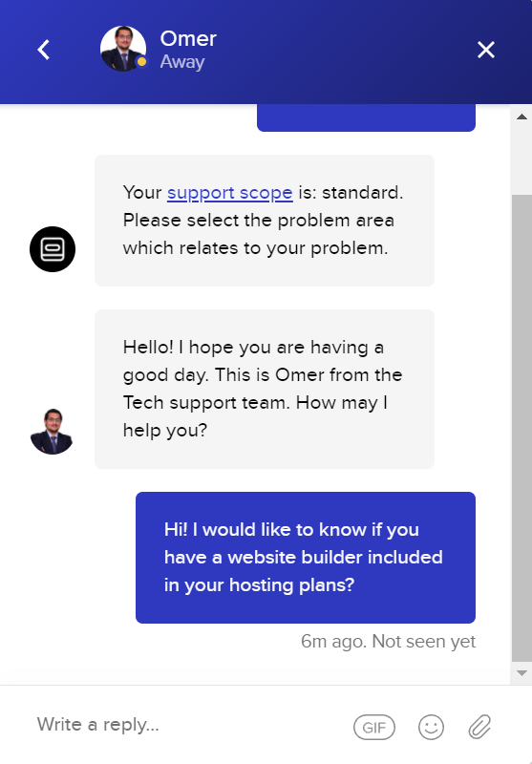
Task: Click the Omer name in header
Action: pyautogui.click(x=188, y=38)
